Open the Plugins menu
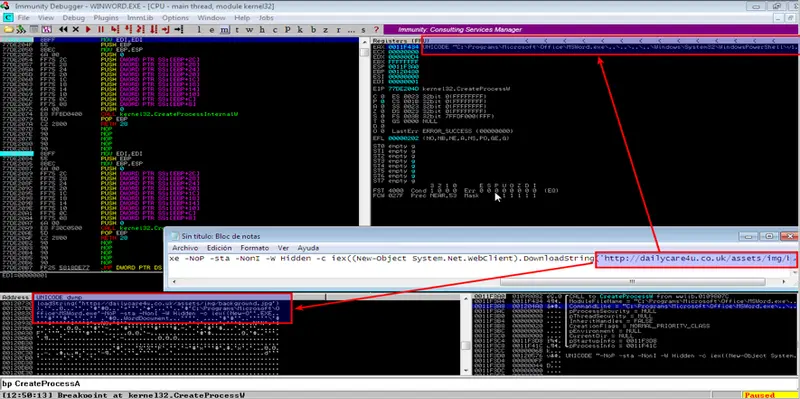Image resolution: width=800 pixels, height=399 pixels. (x=106, y=18)
